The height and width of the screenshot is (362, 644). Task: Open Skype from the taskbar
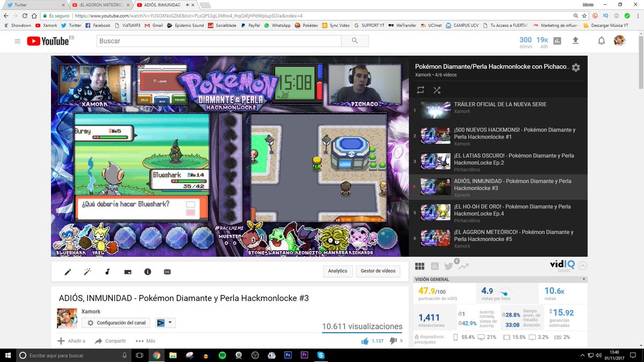point(321,355)
